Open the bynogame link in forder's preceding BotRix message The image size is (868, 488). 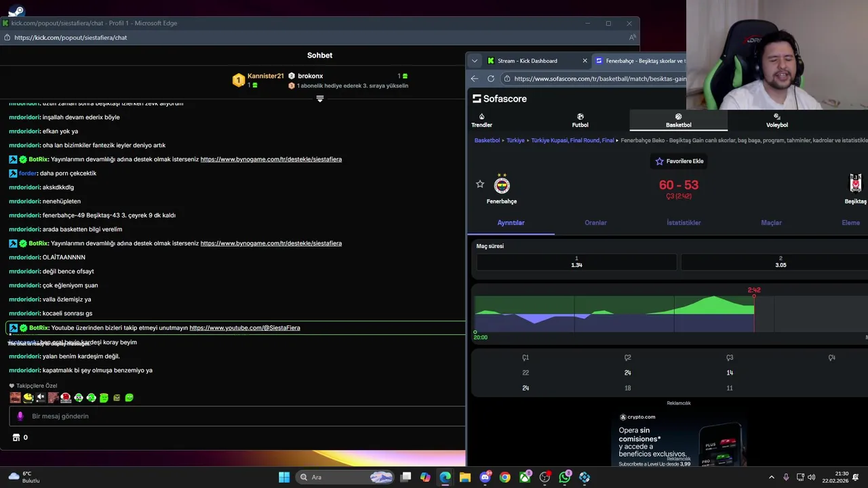click(x=271, y=159)
